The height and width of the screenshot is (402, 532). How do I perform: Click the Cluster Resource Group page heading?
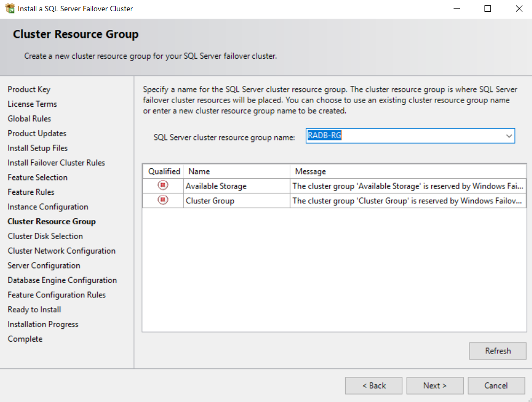76,34
